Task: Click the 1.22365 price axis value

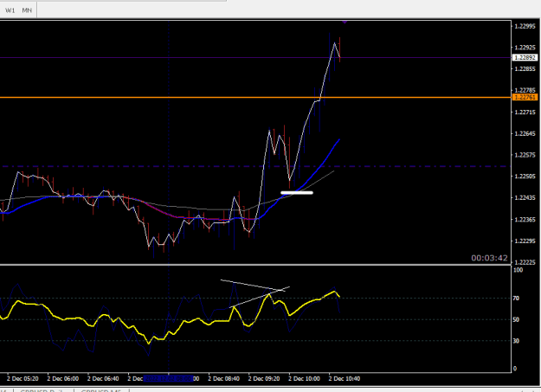Action: point(525,220)
